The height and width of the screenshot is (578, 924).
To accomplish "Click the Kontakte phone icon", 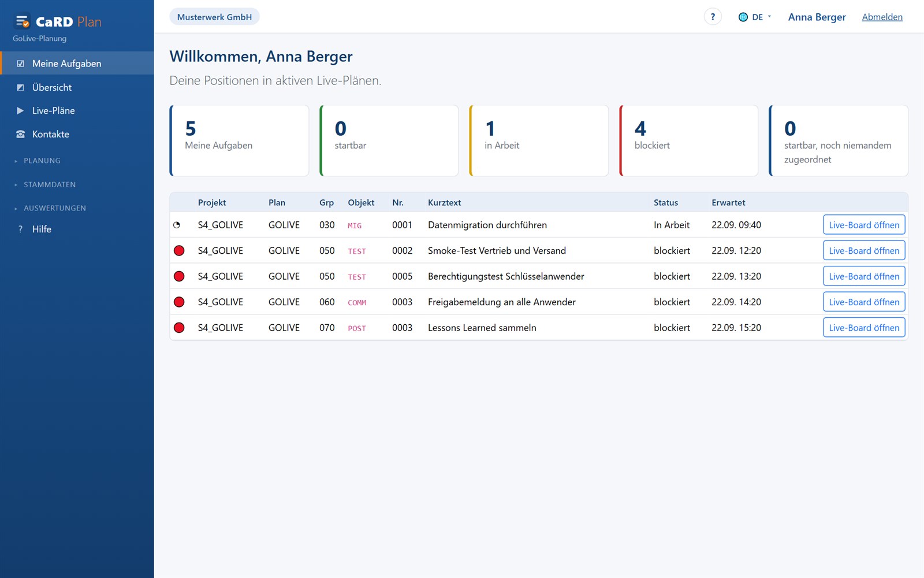I will tap(21, 134).
